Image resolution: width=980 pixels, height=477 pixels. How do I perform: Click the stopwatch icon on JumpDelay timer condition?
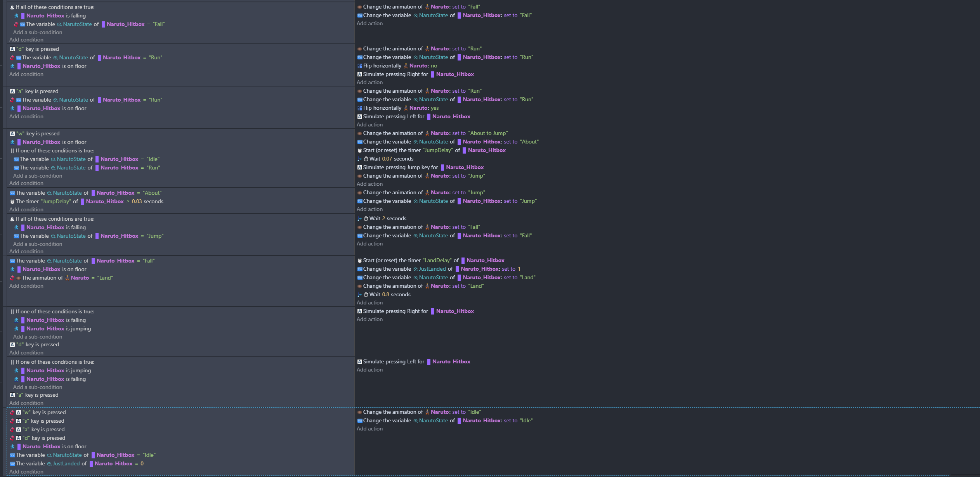(12, 202)
